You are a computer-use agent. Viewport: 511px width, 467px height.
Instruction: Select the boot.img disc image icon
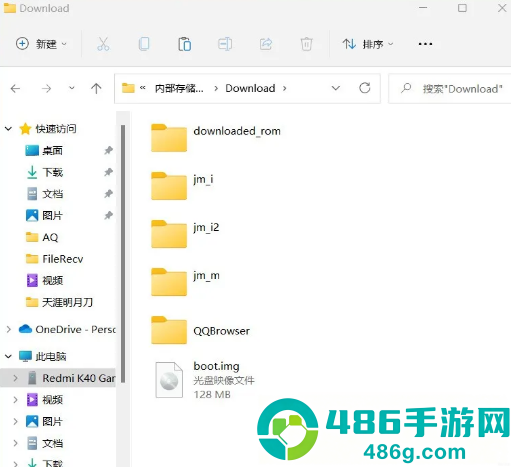point(169,380)
